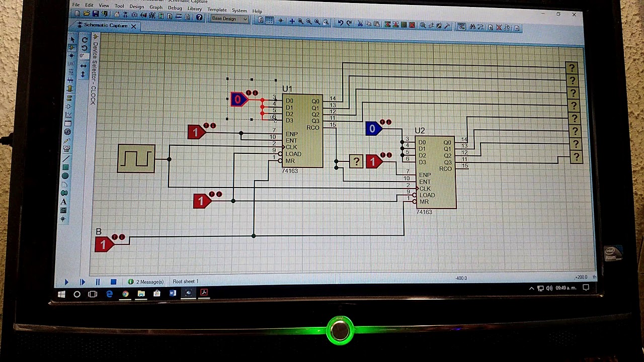Click the Help question mark icon
Viewport: 644px width, 362px height.
pos(199,18)
